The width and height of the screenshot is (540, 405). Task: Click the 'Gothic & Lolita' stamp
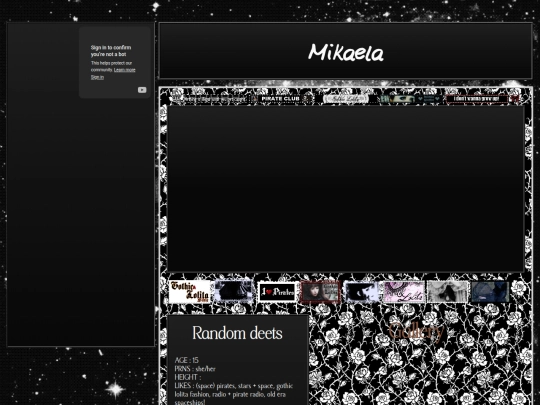tap(189, 292)
